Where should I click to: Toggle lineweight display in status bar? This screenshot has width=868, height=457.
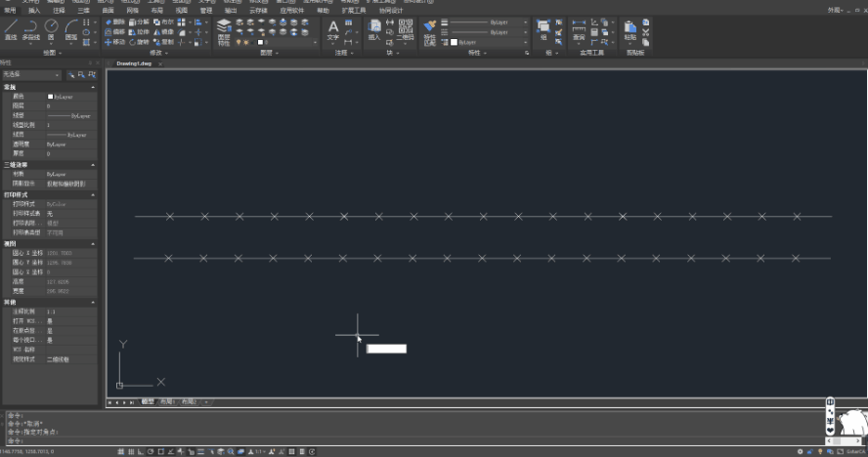(200, 452)
